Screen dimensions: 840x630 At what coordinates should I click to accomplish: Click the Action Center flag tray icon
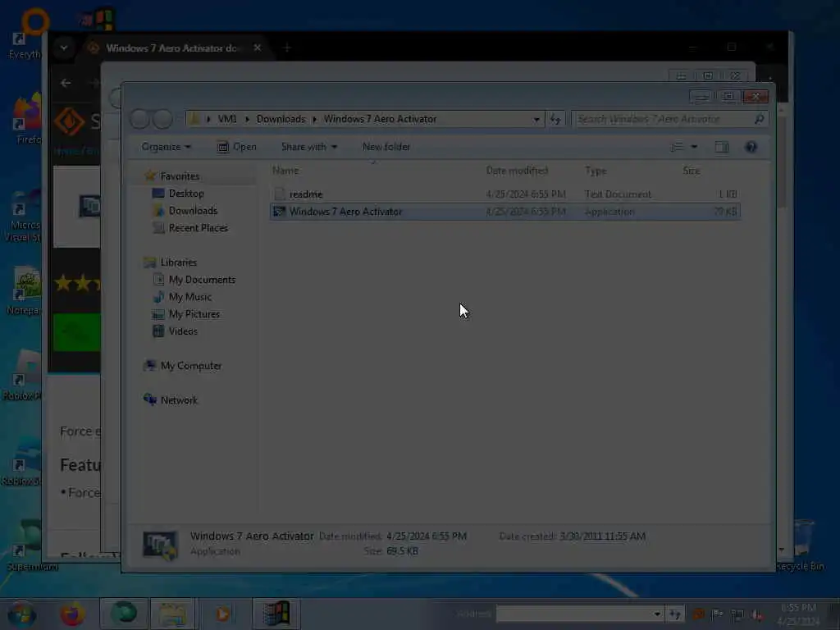[717, 614]
